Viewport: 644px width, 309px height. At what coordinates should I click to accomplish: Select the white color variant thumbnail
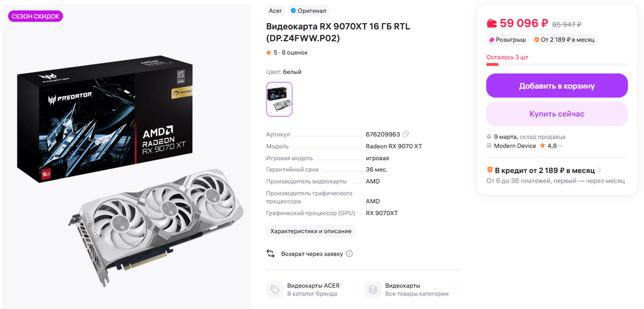coord(279,99)
